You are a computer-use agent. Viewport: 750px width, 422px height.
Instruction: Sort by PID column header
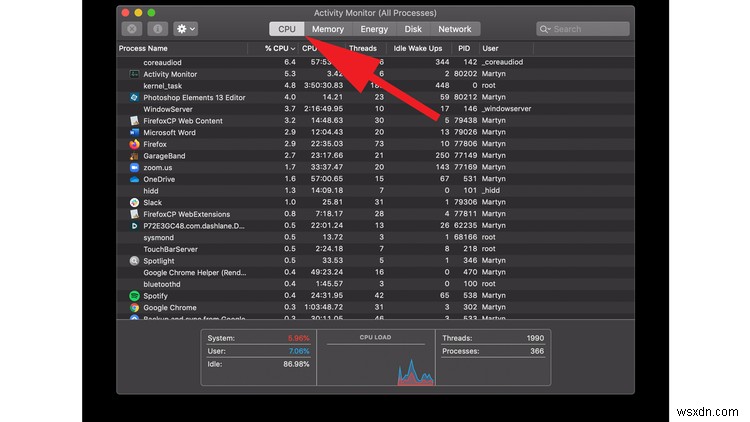(464, 48)
